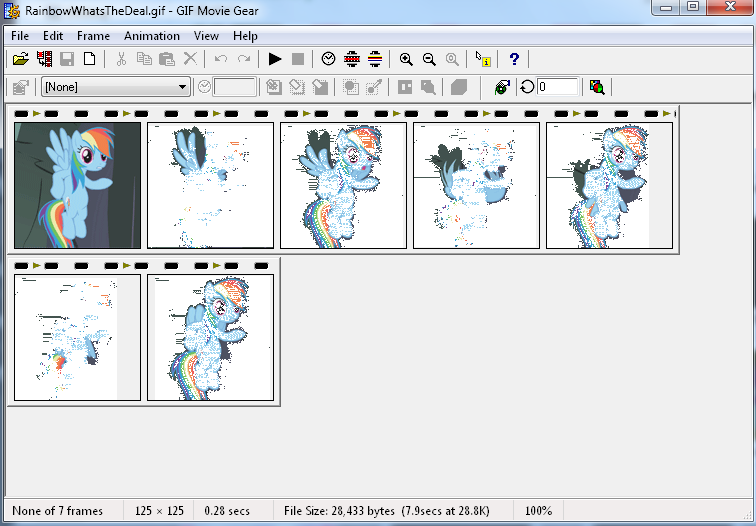The height and width of the screenshot is (526, 756).
Task: Click the scissors Cut icon
Action: point(121,59)
